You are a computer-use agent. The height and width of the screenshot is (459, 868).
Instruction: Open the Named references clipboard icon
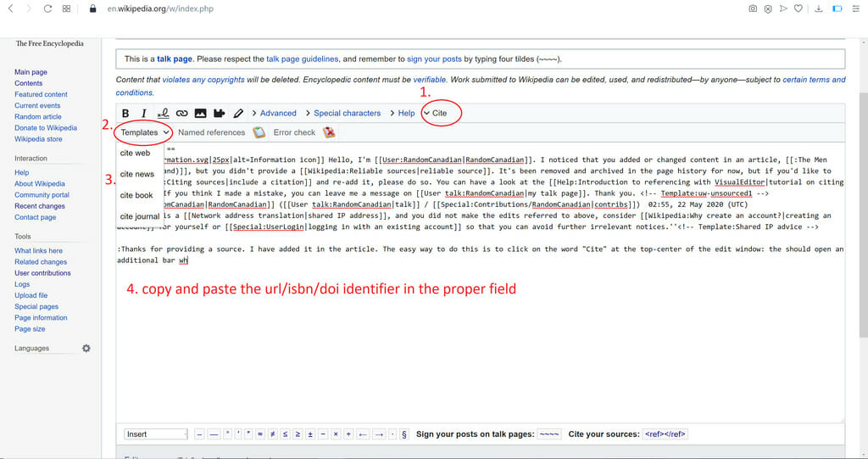[x=259, y=132]
